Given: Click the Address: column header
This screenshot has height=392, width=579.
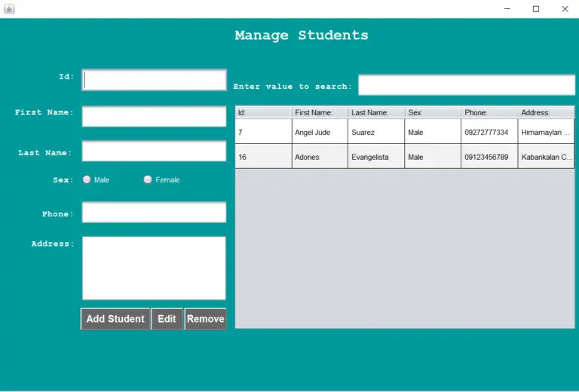Looking at the screenshot, I should point(546,112).
